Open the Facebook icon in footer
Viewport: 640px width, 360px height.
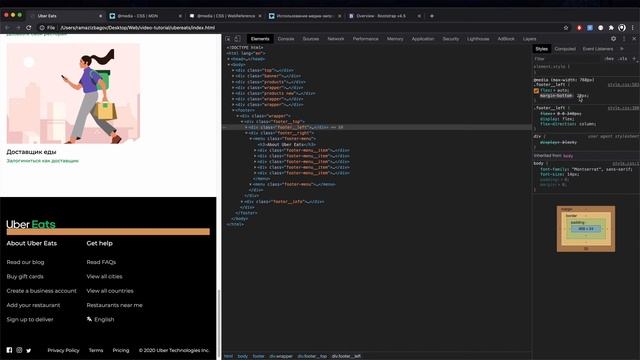coord(9,350)
